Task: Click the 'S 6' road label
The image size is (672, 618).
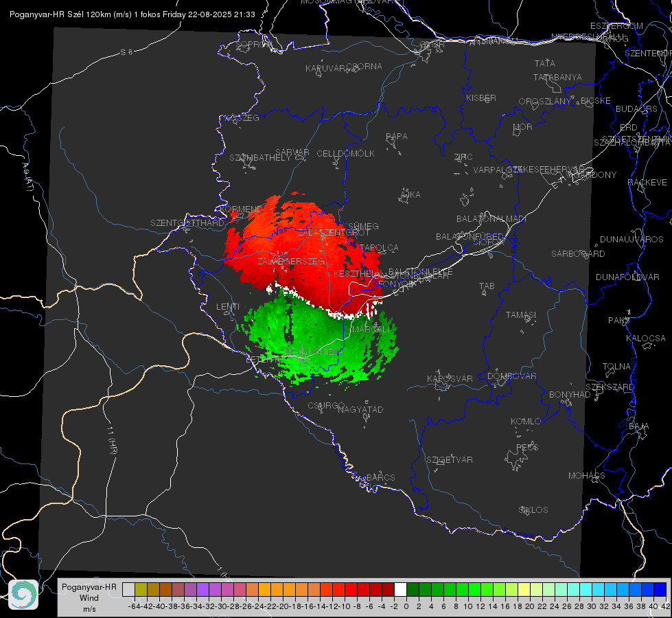Action: [126, 52]
